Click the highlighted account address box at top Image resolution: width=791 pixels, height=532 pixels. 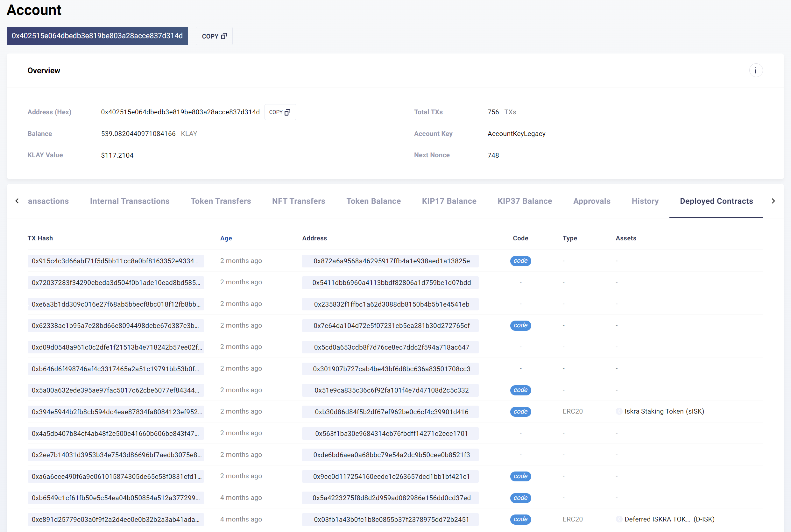tap(97, 36)
